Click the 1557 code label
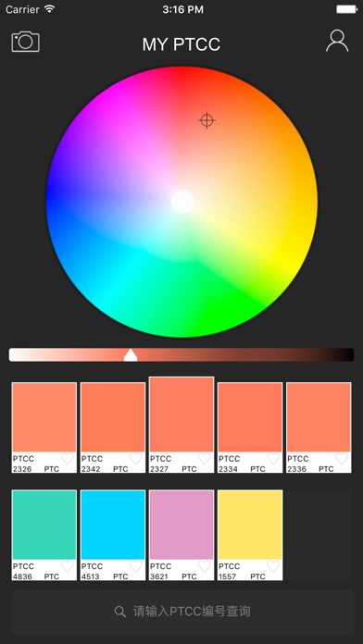 228,576
